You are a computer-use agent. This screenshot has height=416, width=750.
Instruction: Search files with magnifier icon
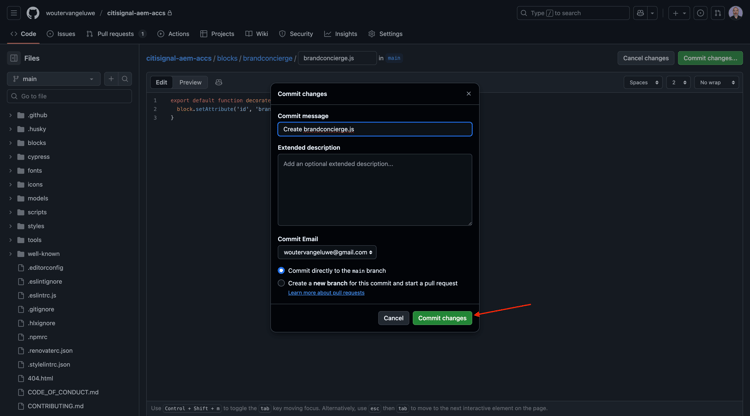click(125, 79)
